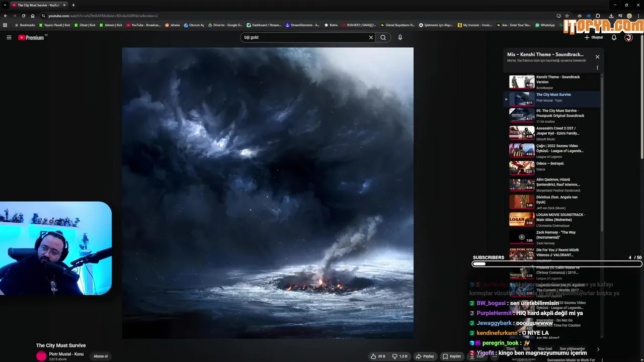Like the video with thumbs up
Viewport: 644px width, 362px height.
coord(378,356)
